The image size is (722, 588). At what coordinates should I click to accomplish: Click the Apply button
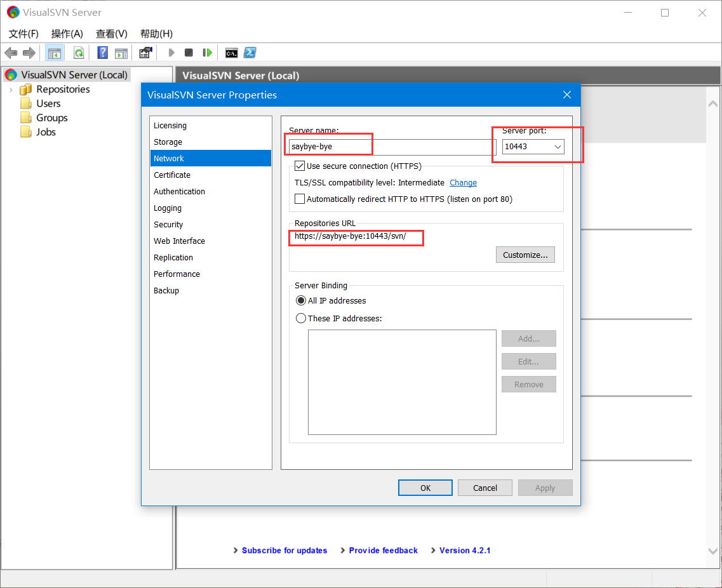coord(545,488)
